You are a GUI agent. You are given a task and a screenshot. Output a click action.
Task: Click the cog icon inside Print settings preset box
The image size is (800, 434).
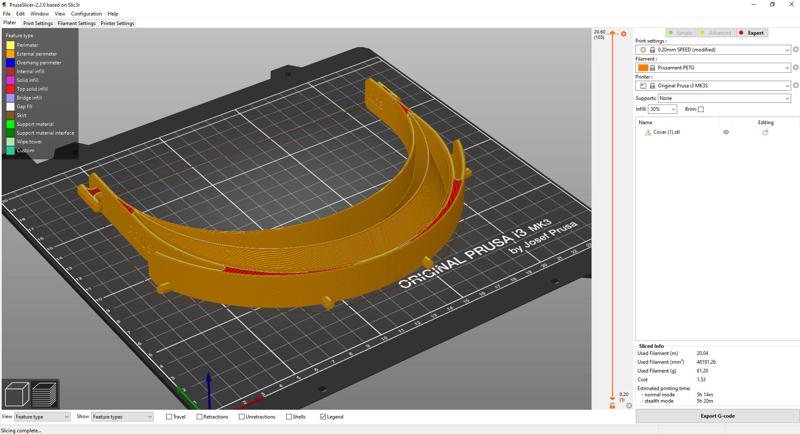click(643, 50)
